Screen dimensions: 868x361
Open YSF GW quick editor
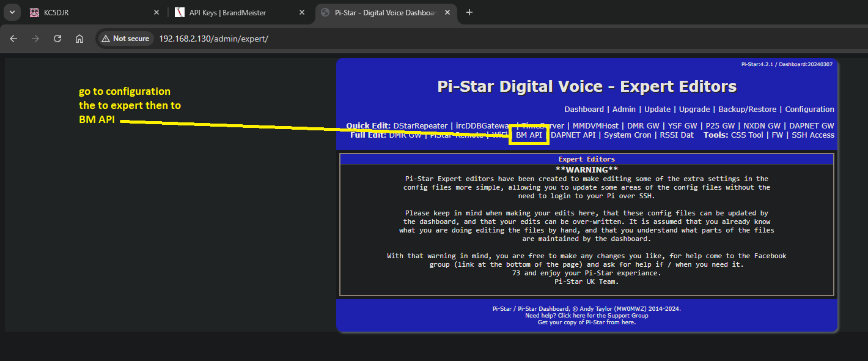click(x=682, y=126)
